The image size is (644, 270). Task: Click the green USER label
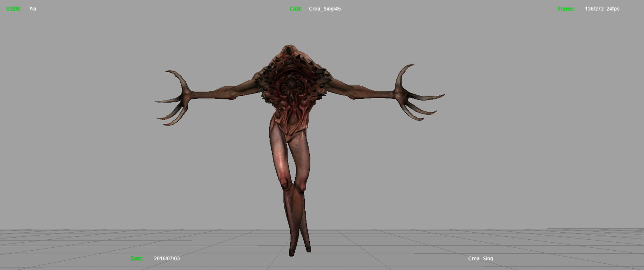[x=13, y=9]
